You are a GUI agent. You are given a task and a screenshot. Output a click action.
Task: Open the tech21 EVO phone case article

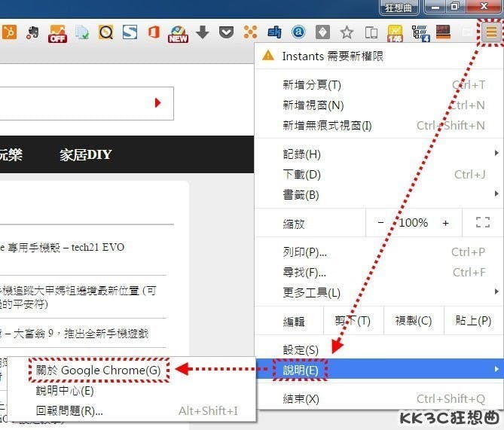63,247
